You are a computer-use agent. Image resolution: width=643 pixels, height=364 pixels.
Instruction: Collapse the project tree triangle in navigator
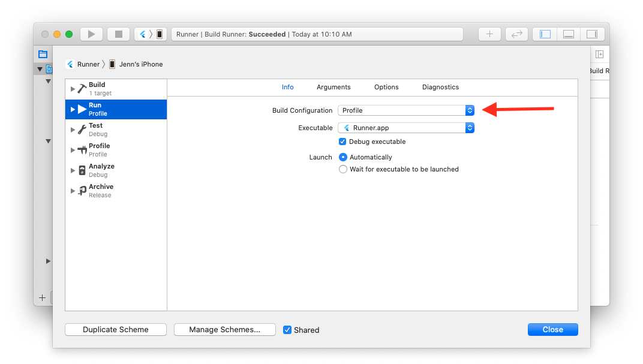click(x=40, y=70)
